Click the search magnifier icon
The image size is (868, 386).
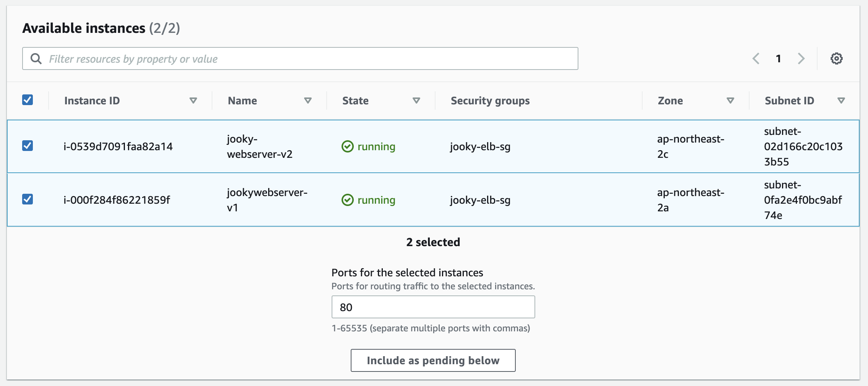(36, 58)
